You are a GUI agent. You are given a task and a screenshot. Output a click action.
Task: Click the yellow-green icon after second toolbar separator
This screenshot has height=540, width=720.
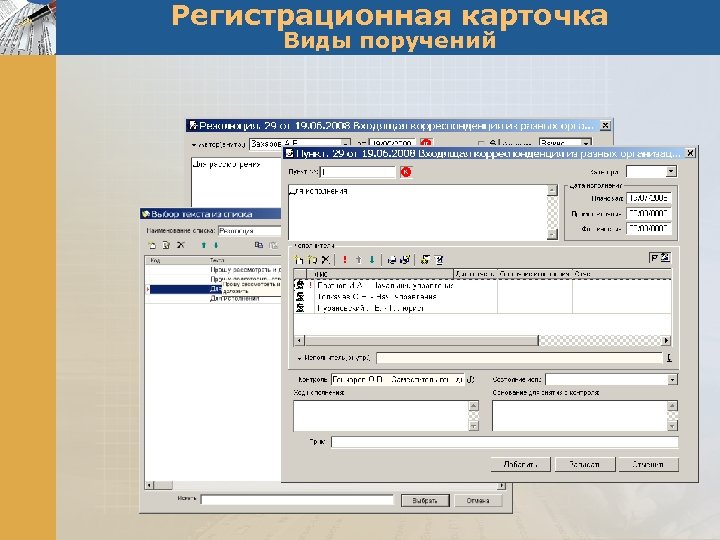tap(425, 260)
